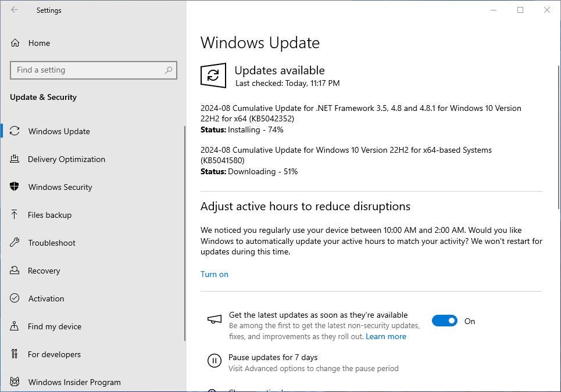Click the search magnifier in Find a setting
This screenshot has height=392, width=561.
click(169, 70)
